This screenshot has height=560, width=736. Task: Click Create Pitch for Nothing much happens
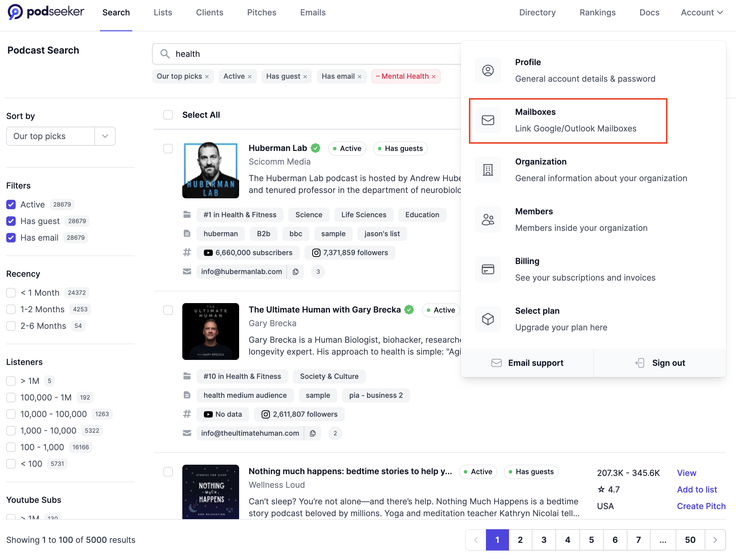701,506
